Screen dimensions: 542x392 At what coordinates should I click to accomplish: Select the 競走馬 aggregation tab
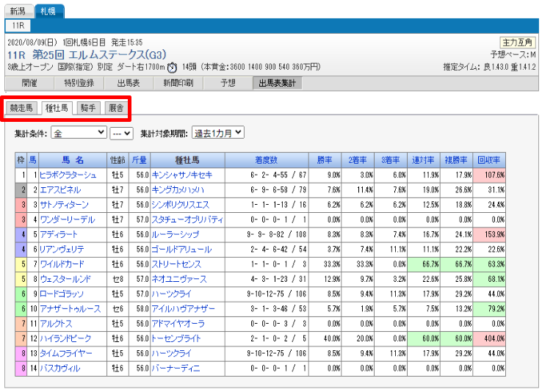click(x=21, y=108)
